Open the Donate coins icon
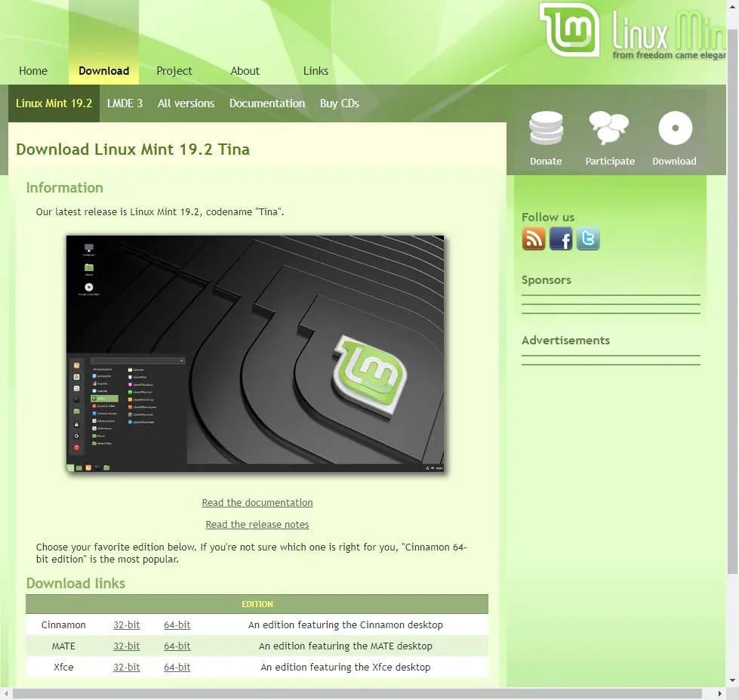 pyautogui.click(x=546, y=128)
